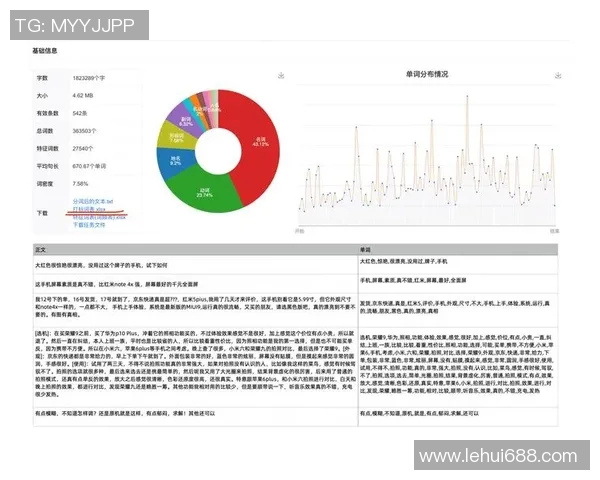Download the 分词后的文本.txt file
Screen dimensions: 600x480
click(x=91, y=203)
